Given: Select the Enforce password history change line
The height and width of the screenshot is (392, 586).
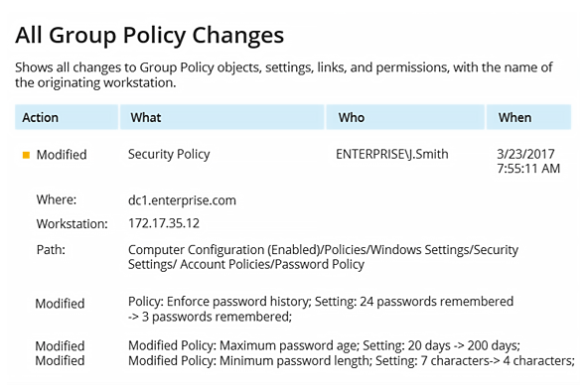Looking at the screenshot, I should tap(321, 309).
